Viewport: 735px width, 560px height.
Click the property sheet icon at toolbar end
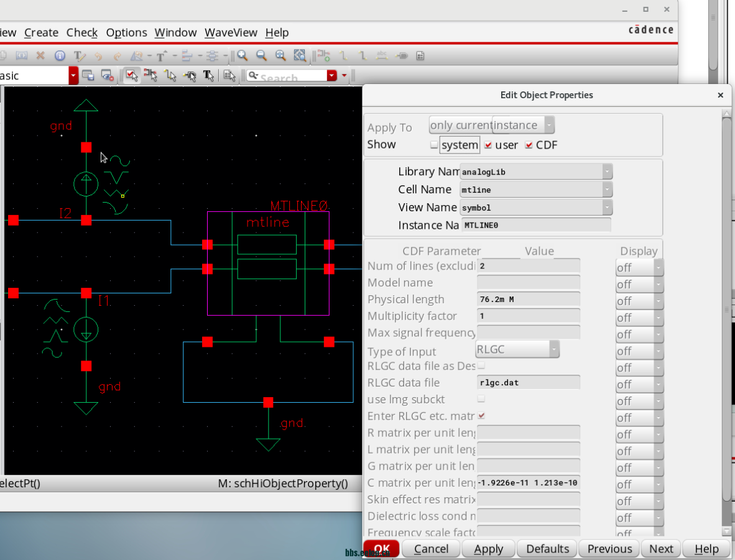coord(420,56)
